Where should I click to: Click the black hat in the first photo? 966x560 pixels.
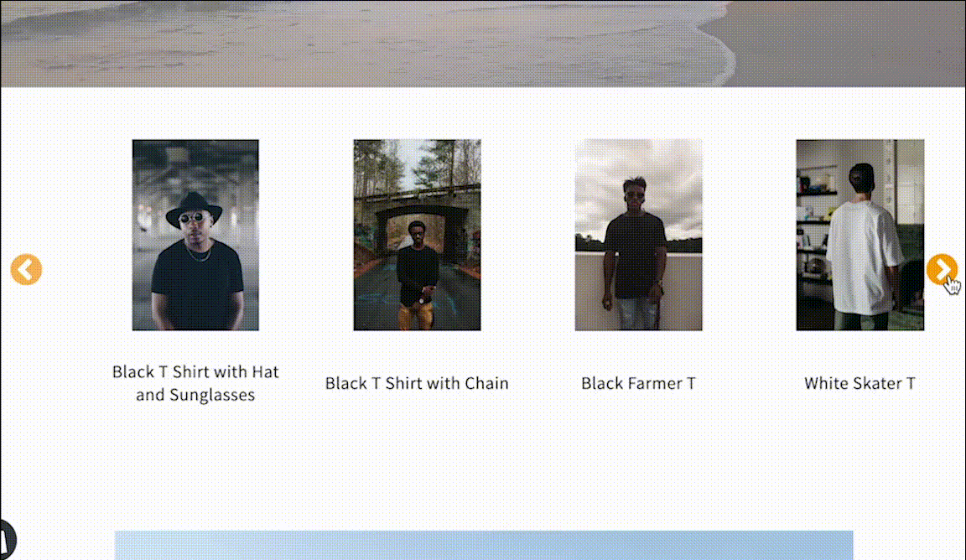pos(194,208)
